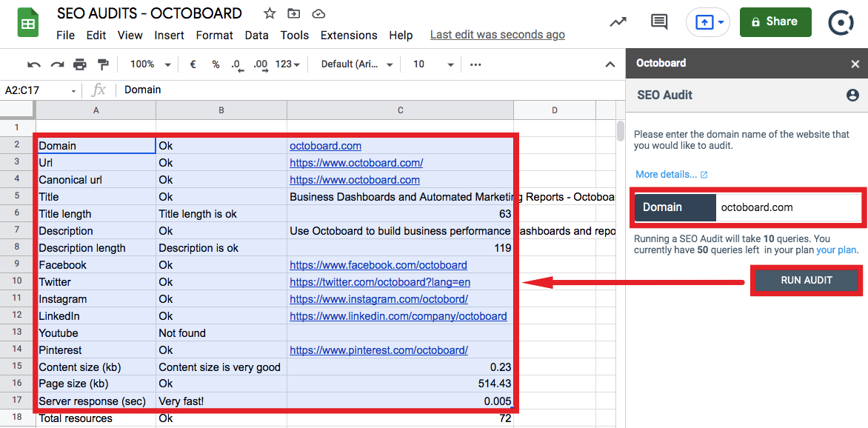Open the more toolbar options ellipsis

475,64
